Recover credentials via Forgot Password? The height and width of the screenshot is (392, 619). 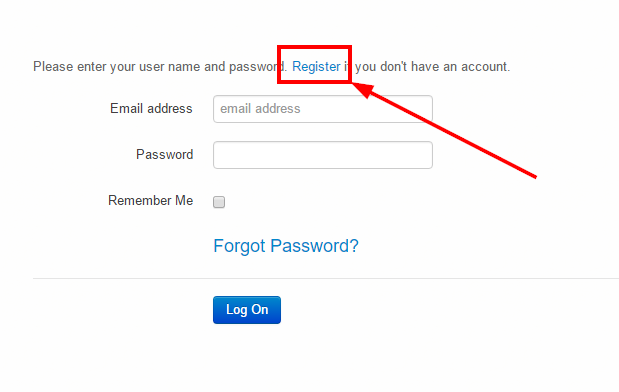coord(286,246)
